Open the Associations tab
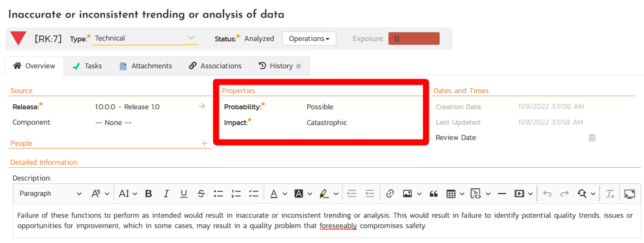644x243 pixels. pos(215,66)
